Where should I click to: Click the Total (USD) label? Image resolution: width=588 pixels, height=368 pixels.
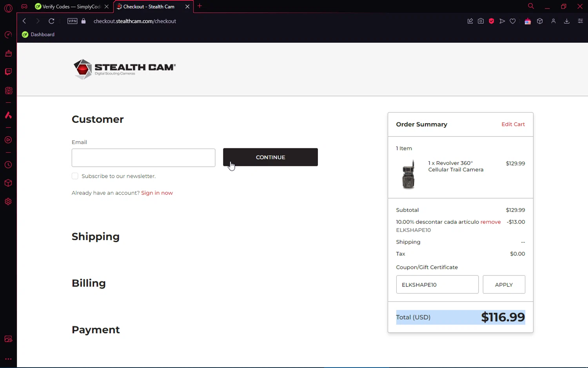click(x=413, y=317)
